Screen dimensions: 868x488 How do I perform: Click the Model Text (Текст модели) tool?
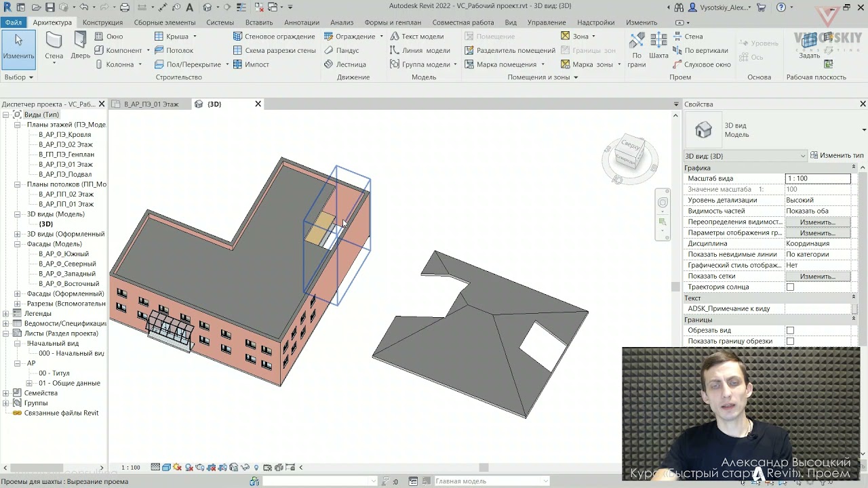point(416,36)
